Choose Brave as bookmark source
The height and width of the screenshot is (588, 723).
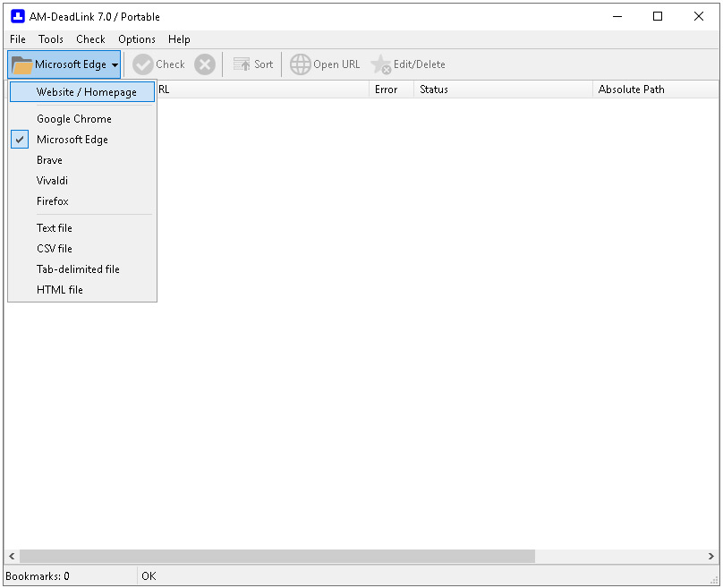[82, 160]
